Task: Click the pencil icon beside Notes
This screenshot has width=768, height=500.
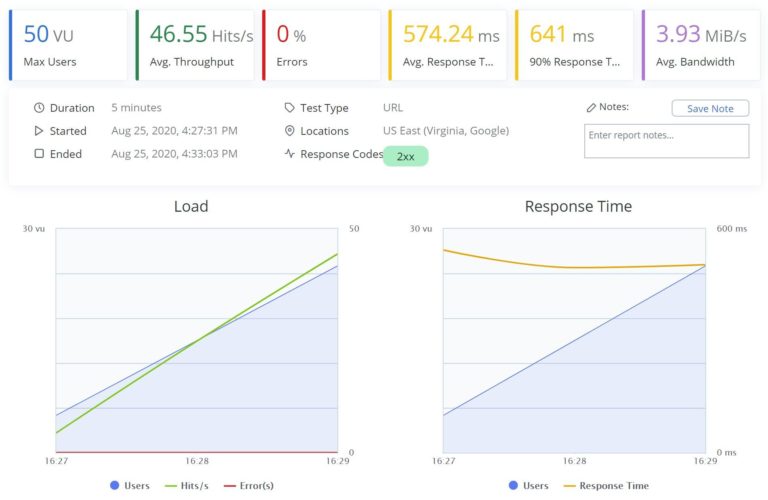Action: pyautogui.click(x=591, y=107)
